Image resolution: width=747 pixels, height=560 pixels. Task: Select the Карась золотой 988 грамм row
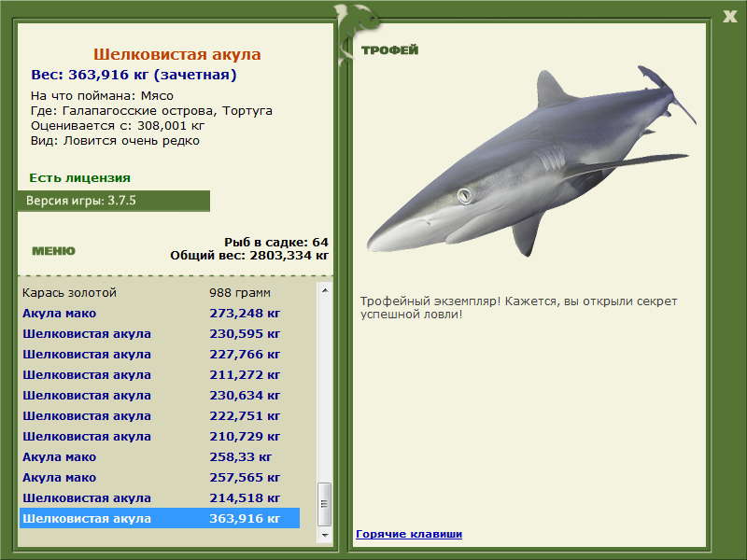coord(160,292)
